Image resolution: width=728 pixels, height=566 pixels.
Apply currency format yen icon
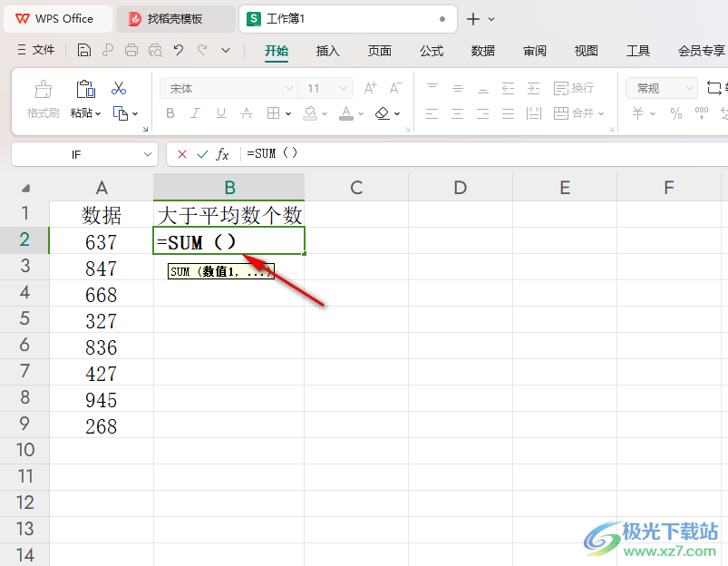[638, 112]
